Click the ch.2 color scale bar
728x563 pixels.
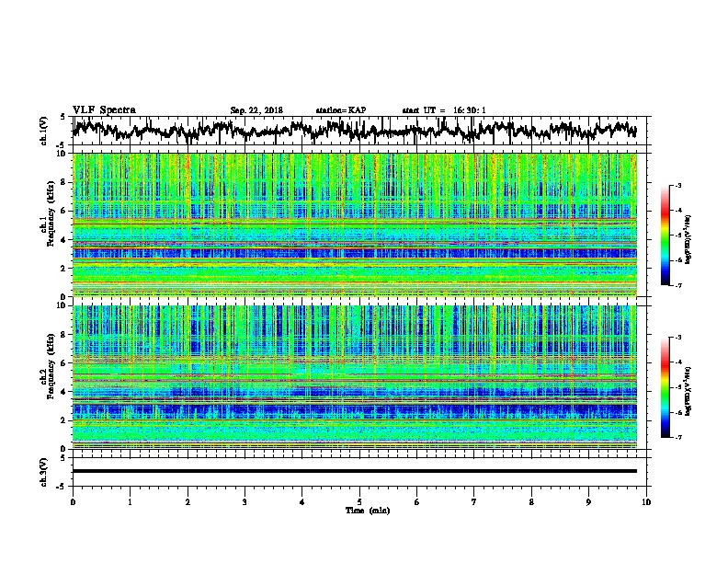[x=665, y=387]
